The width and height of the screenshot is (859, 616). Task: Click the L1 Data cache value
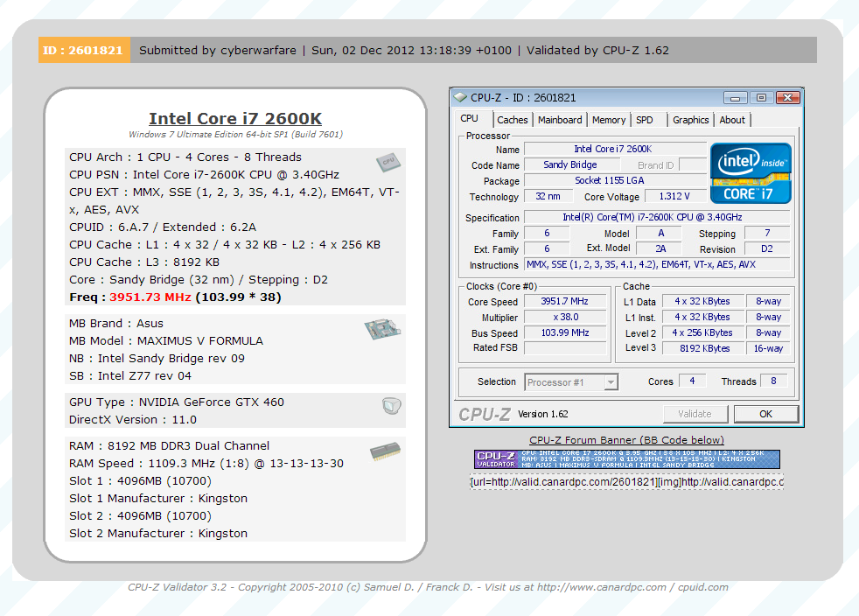pos(702,301)
